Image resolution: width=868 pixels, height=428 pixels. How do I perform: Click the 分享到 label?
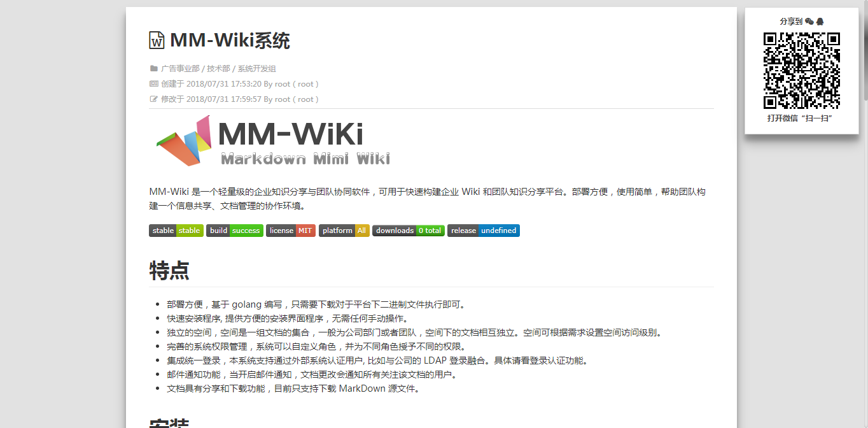pyautogui.click(x=790, y=21)
